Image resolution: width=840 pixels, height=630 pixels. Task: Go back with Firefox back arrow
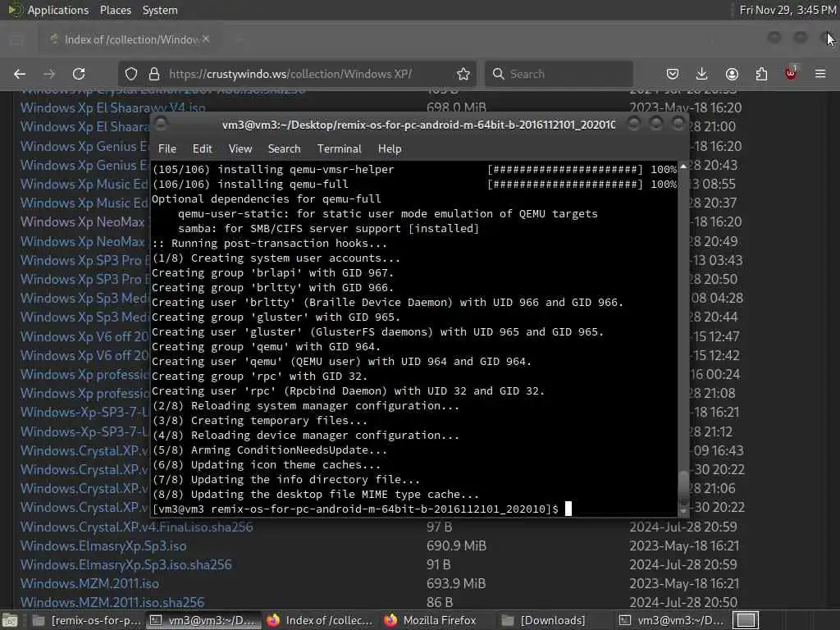(20, 74)
